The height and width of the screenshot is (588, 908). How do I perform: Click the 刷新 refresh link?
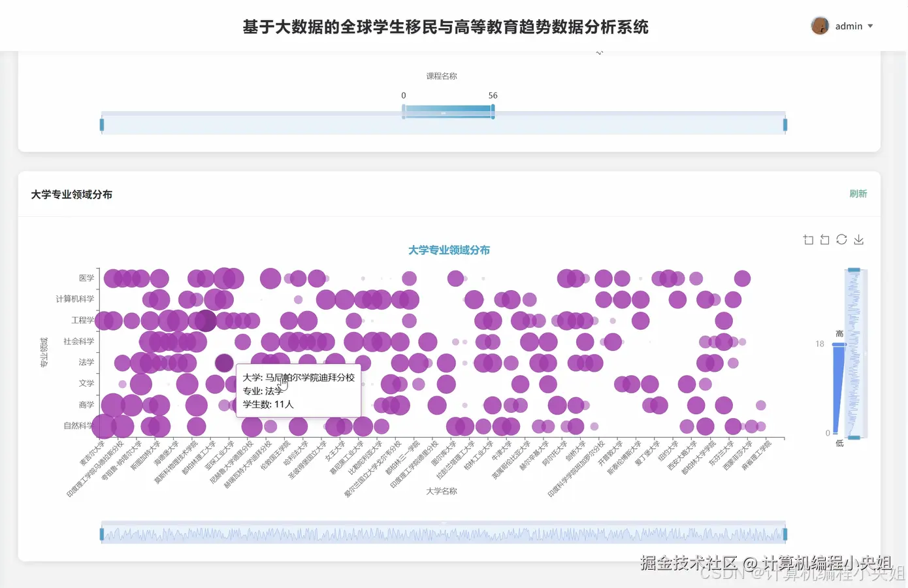[x=858, y=193]
